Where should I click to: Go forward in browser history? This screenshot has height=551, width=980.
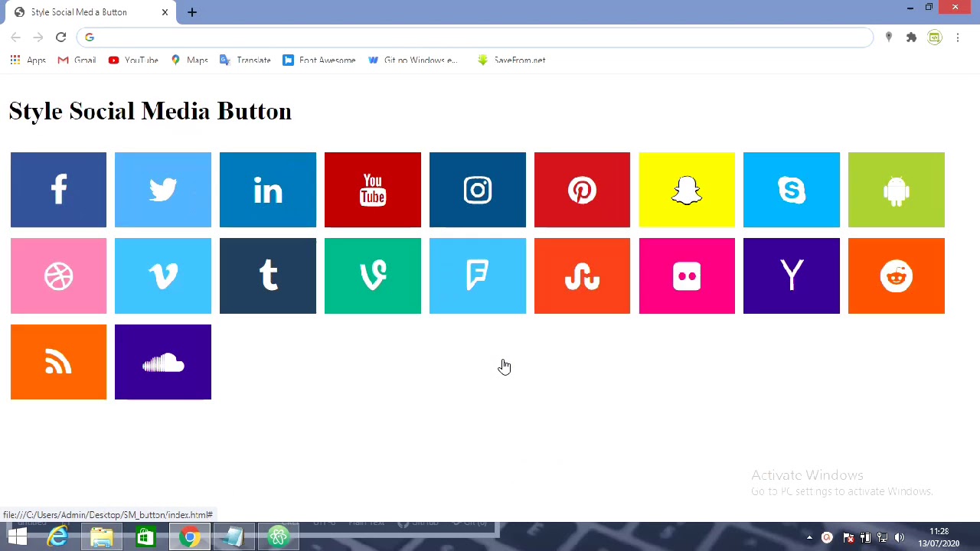tap(38, 37)
